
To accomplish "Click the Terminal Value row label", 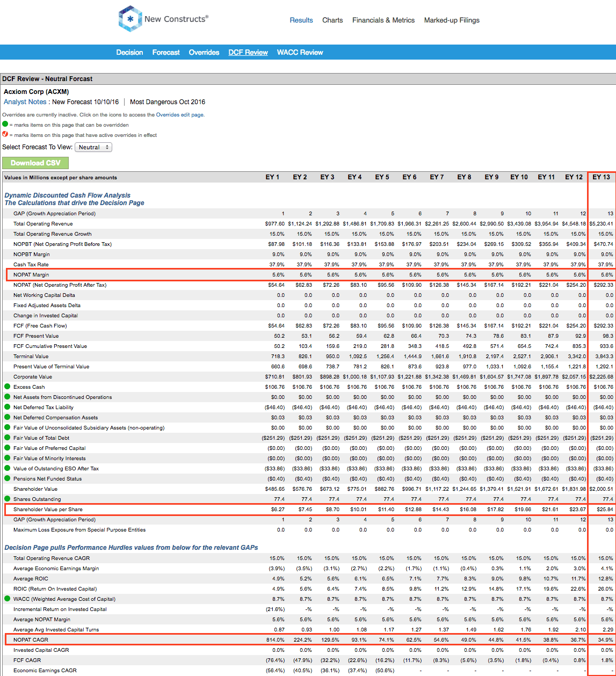I will (x=31, y=356).
